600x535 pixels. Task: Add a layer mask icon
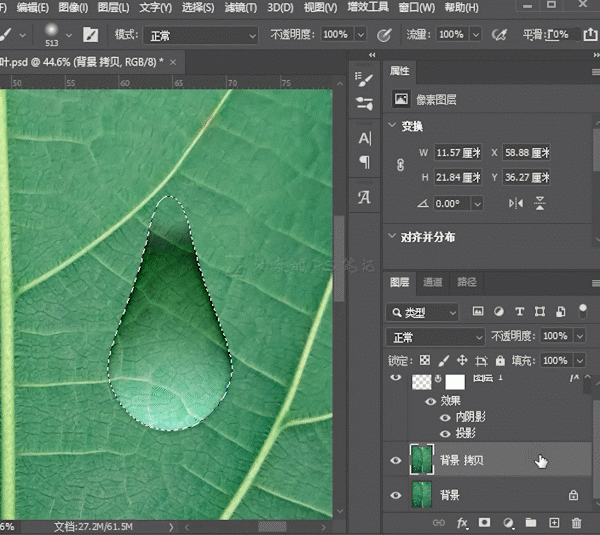[484, 522]
